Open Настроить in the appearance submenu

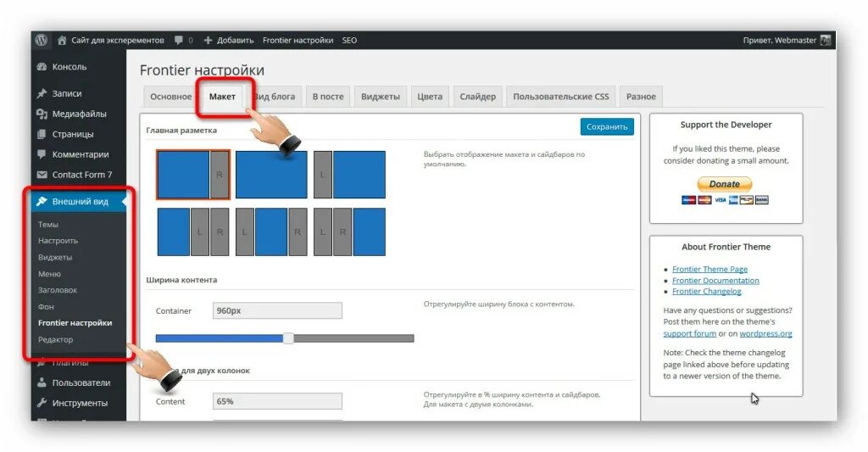[x=58, y=240]
